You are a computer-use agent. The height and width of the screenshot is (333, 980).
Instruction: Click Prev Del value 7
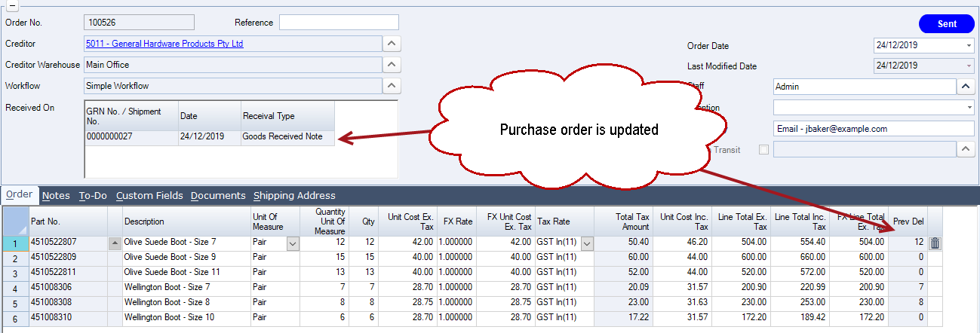pyautogui.click(x=908, y=288)
